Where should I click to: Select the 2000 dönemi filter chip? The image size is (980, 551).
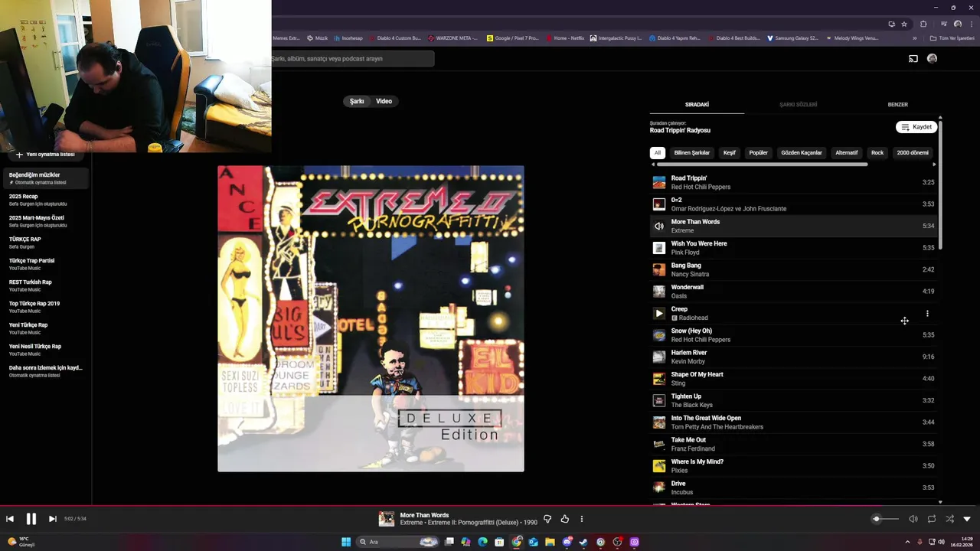[913, 152]
